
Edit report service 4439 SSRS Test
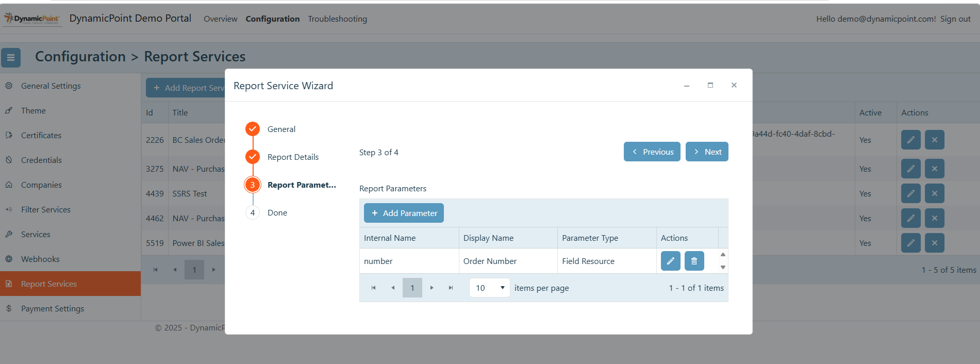coord(911,193)
